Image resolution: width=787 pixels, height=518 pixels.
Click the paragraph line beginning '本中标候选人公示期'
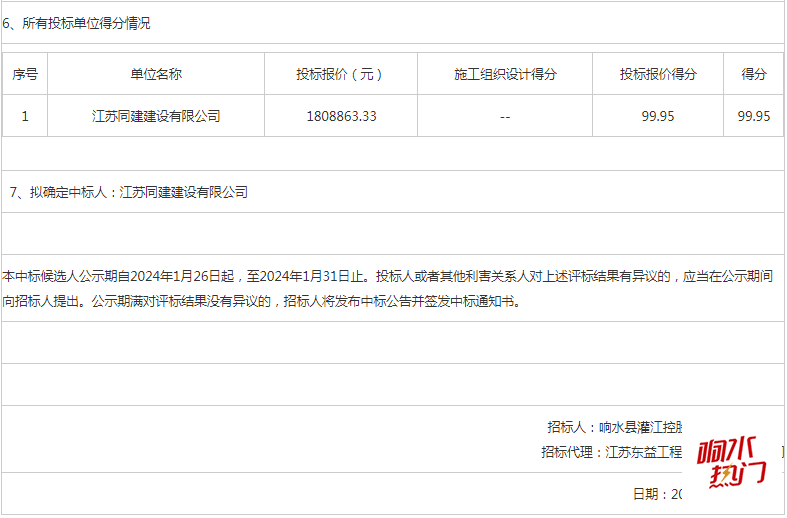[x=387, y=276]
